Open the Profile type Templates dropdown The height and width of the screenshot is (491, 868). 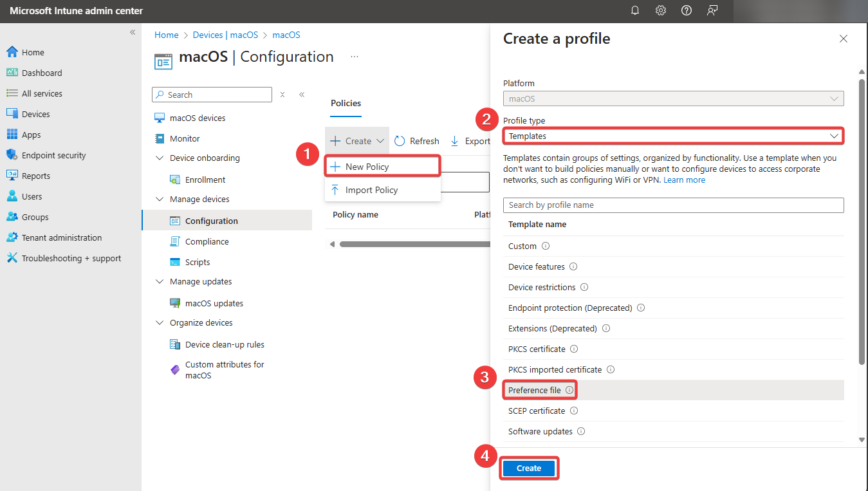tap(673, 136)
